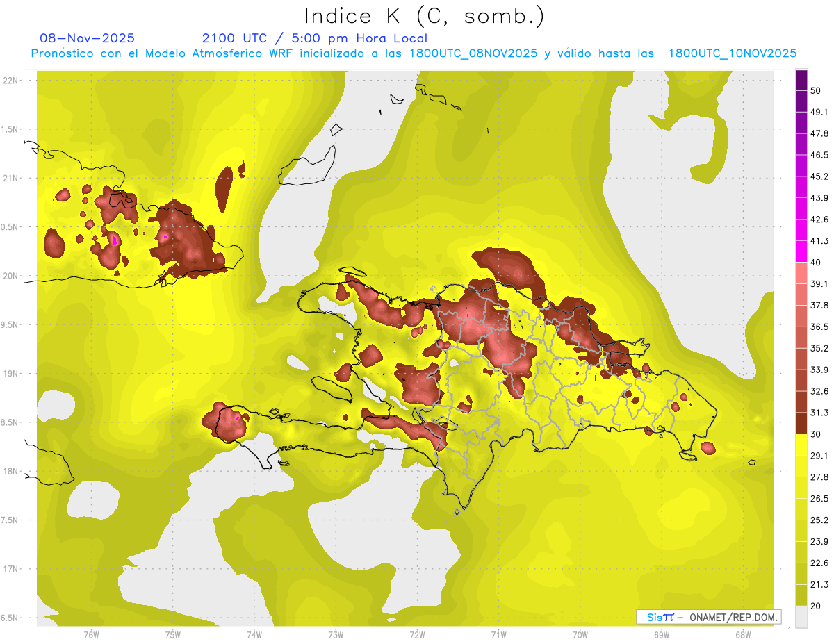Image resolution: width=834 pixels, height=644 pixels.
Task: Click colorbar value '50'
Action: click(x=817, y=90)
